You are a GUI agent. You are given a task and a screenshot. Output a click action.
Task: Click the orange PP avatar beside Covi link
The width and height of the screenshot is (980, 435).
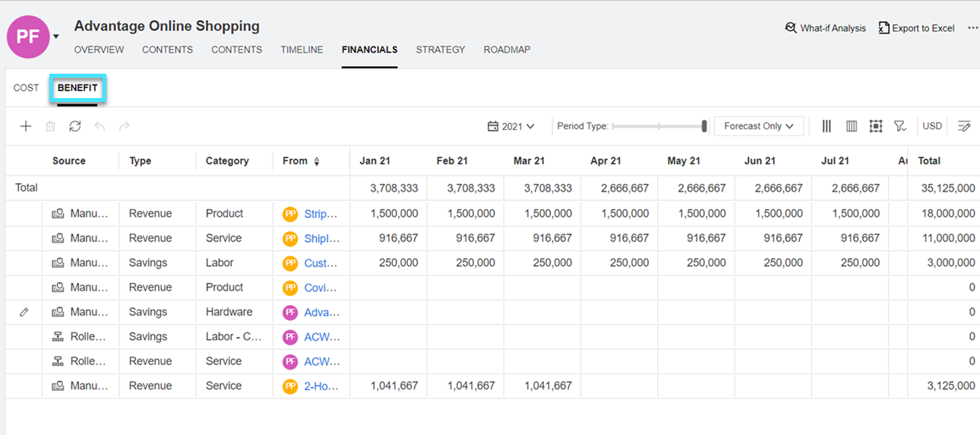[290, 287]
